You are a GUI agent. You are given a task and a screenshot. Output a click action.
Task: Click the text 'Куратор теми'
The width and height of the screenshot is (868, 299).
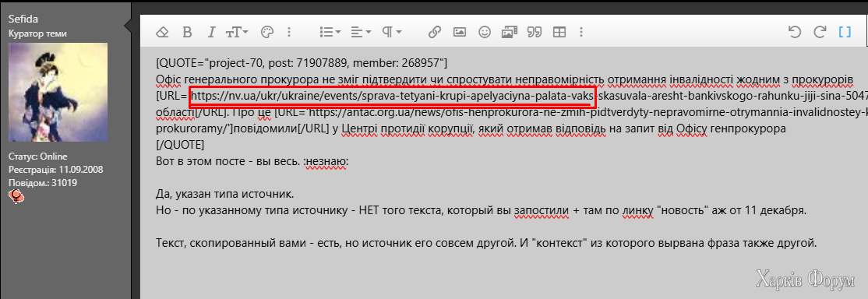point(37,33)
